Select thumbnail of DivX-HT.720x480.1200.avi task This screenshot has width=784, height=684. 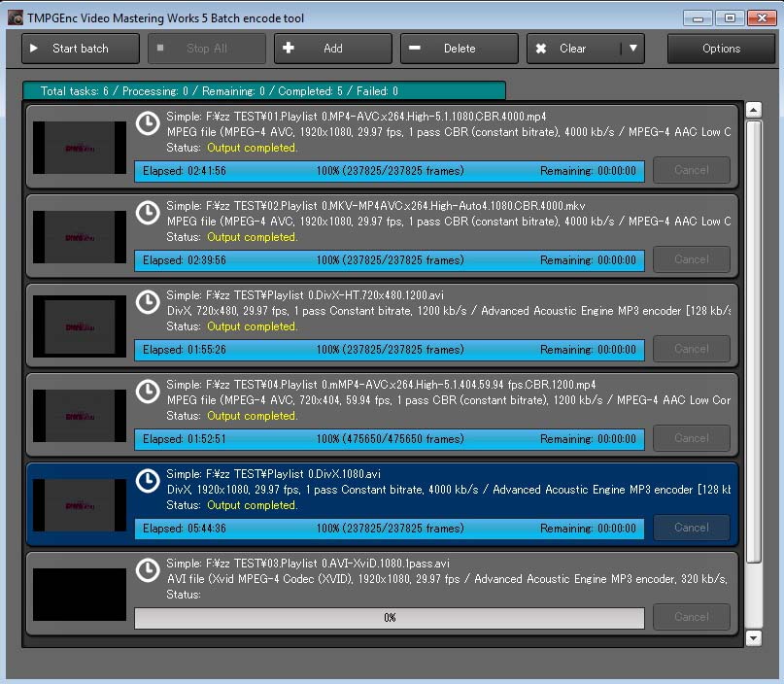pos(80,326)
